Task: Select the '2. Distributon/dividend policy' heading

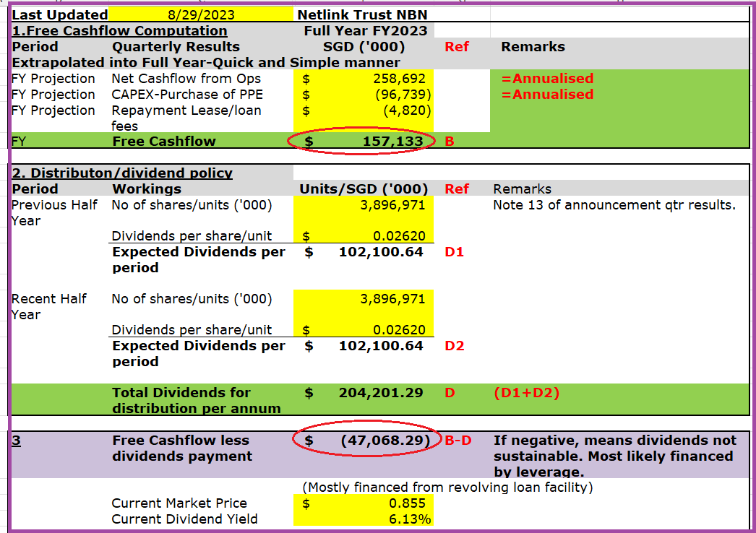Action: [122, 173]
